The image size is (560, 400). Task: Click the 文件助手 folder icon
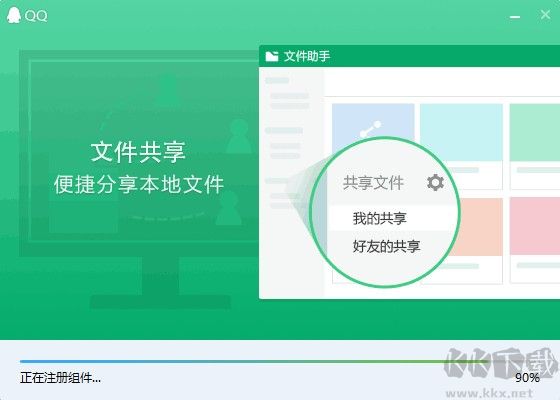tap(272, 56)
